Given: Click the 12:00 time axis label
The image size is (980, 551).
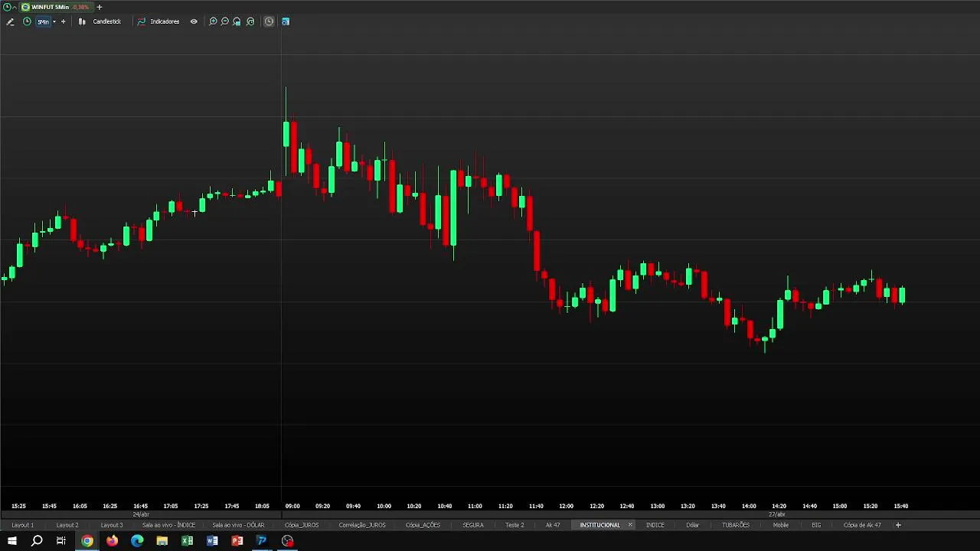Looking at the screenshot, I should pos(566,506).
